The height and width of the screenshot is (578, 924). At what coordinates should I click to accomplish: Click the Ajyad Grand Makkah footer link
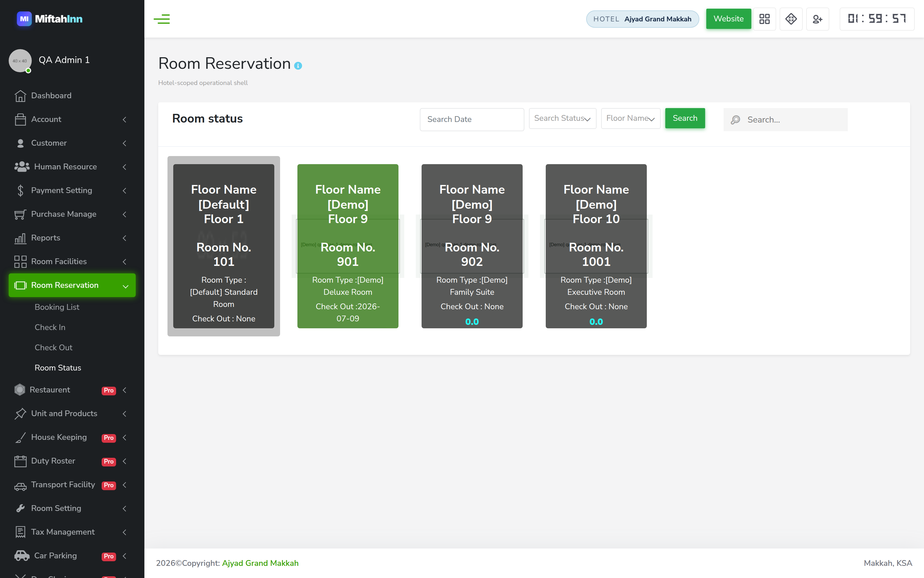point(260,563)
